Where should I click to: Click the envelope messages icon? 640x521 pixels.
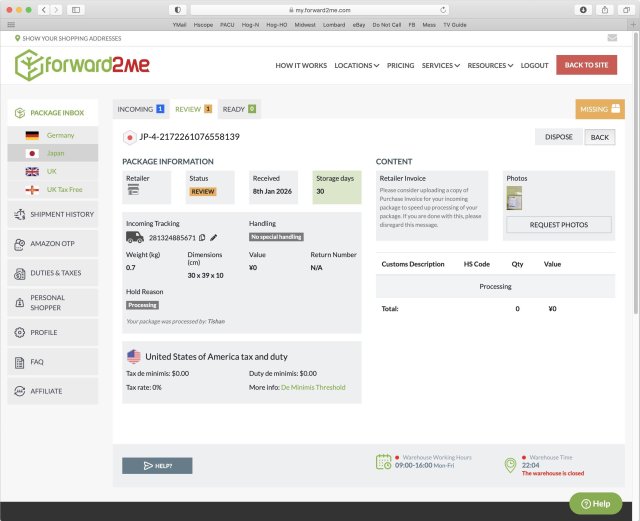click(x=611, y=38)
